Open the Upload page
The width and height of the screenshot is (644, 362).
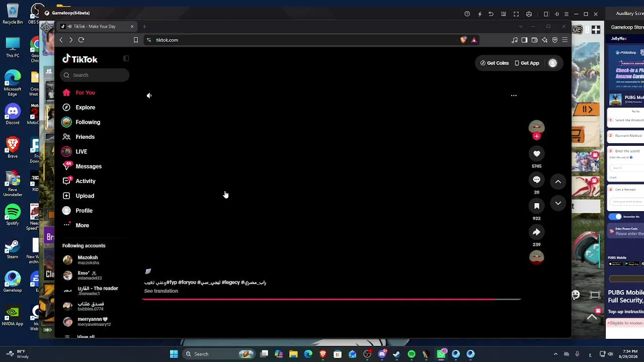(x=78, y=196)
